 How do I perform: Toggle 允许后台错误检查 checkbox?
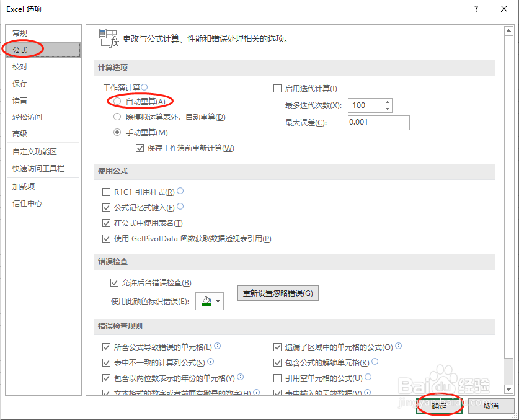click(x=114, y=282)
